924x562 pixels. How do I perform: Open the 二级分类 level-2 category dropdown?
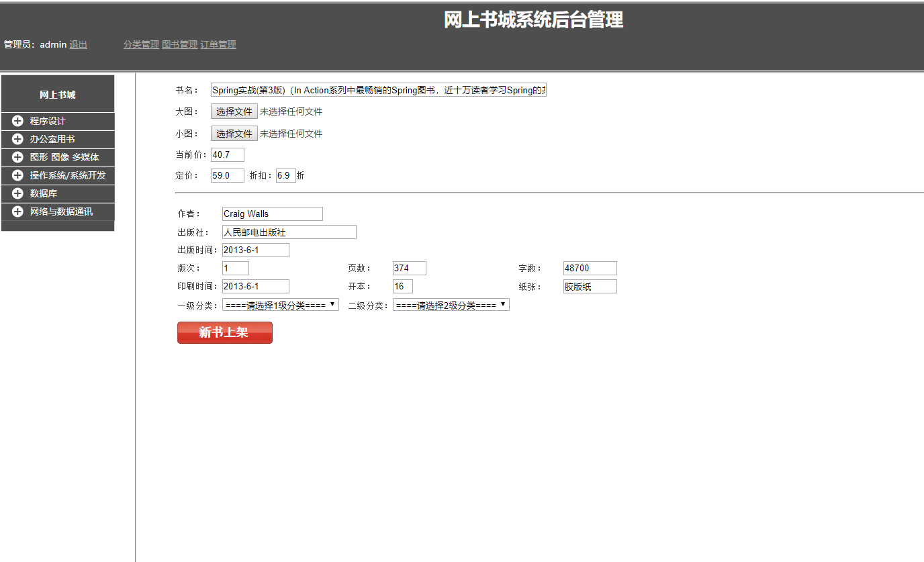click(451, 304)
